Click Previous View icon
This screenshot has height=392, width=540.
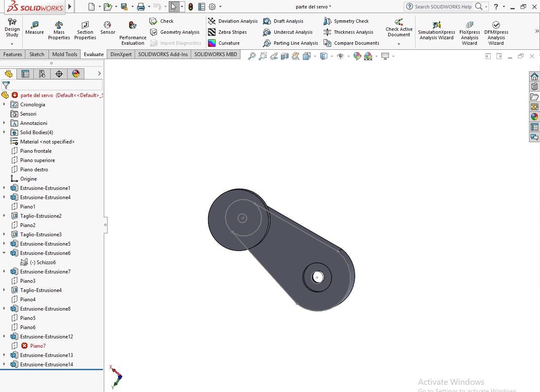pos(274,56)
